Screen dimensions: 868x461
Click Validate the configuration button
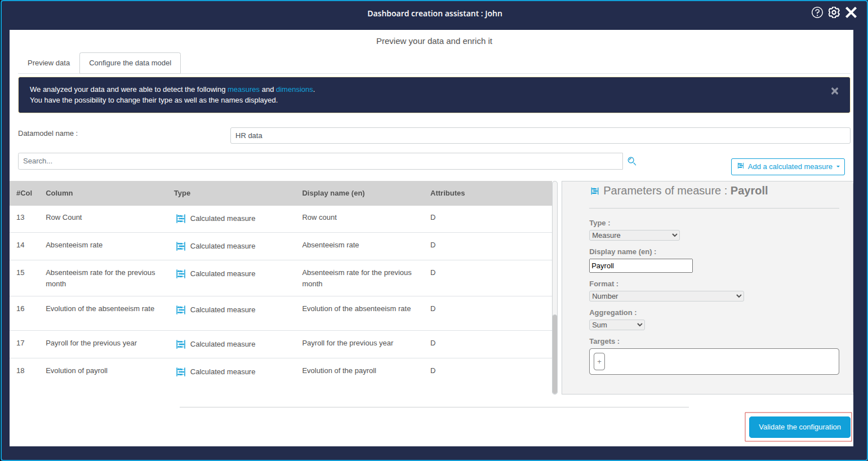tap(799, 427)
